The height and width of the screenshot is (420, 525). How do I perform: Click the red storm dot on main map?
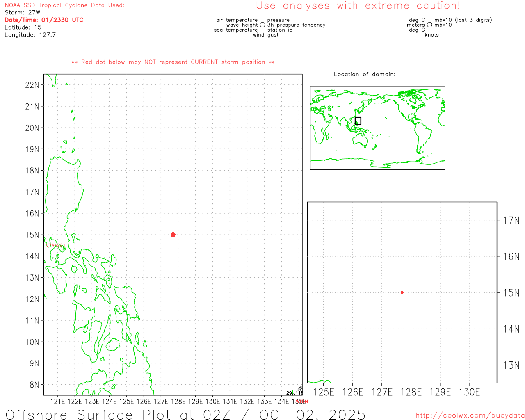[x=173, y=235]
